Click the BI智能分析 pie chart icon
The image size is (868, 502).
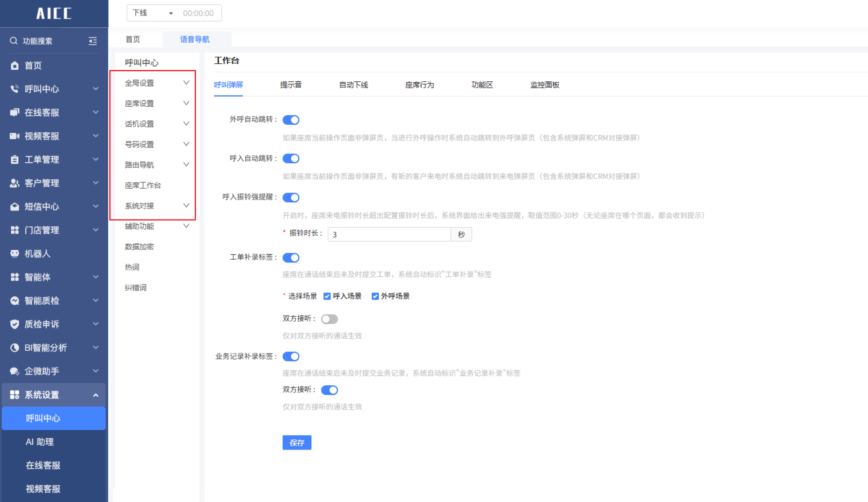[x=15, y=348]
